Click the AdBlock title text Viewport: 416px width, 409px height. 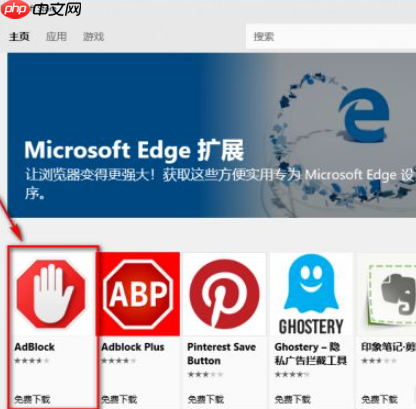[x=34, y=347]
